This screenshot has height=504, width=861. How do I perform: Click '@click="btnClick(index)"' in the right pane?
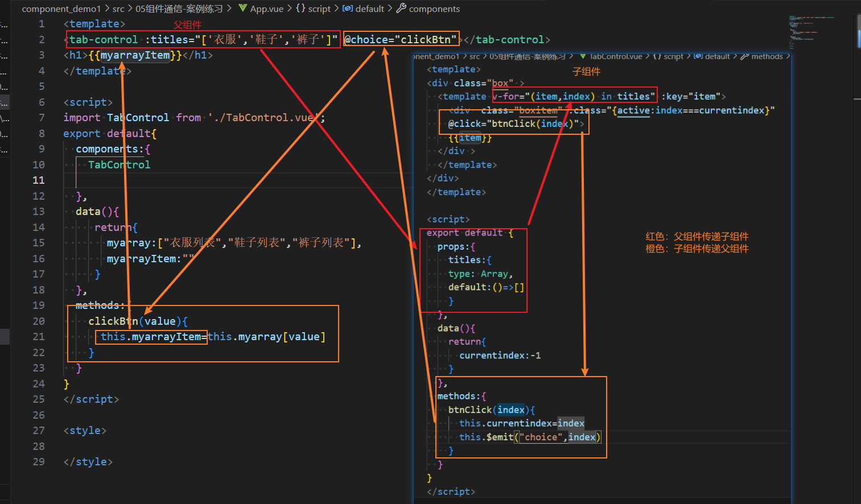[513, 124]
